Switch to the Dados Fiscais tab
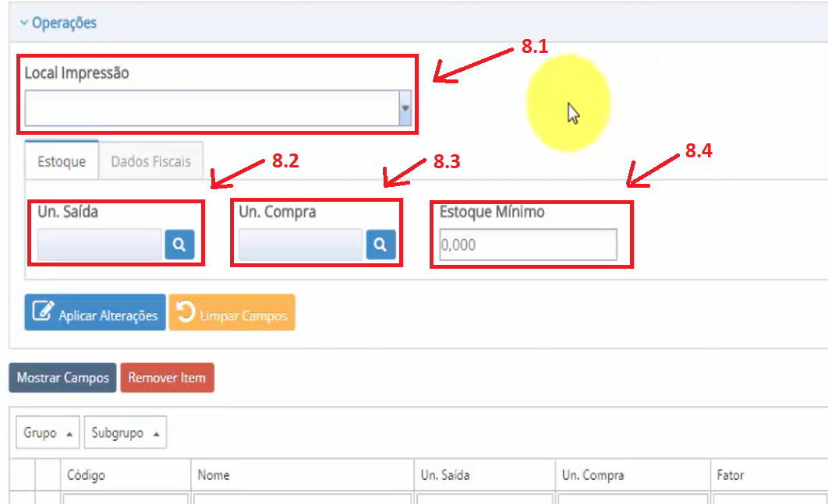Viewport: 828px width, 504px height. tap(151, 161)
